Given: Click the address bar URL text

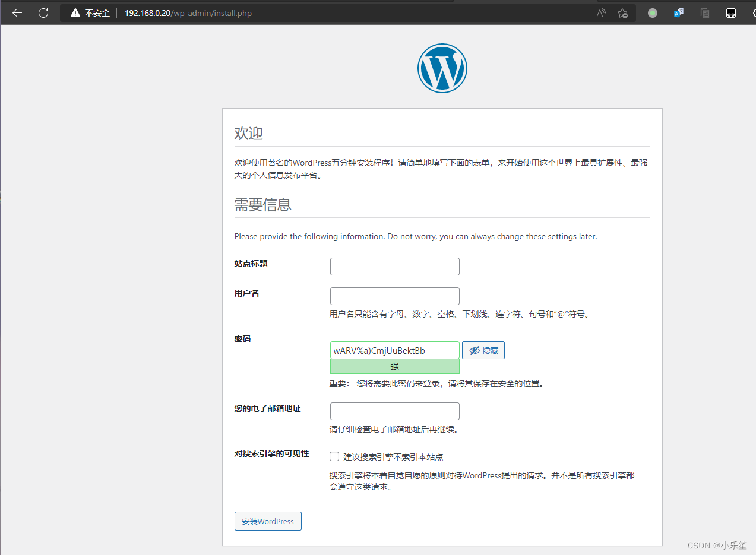Looking at the screenshot, I should [188, 13].
